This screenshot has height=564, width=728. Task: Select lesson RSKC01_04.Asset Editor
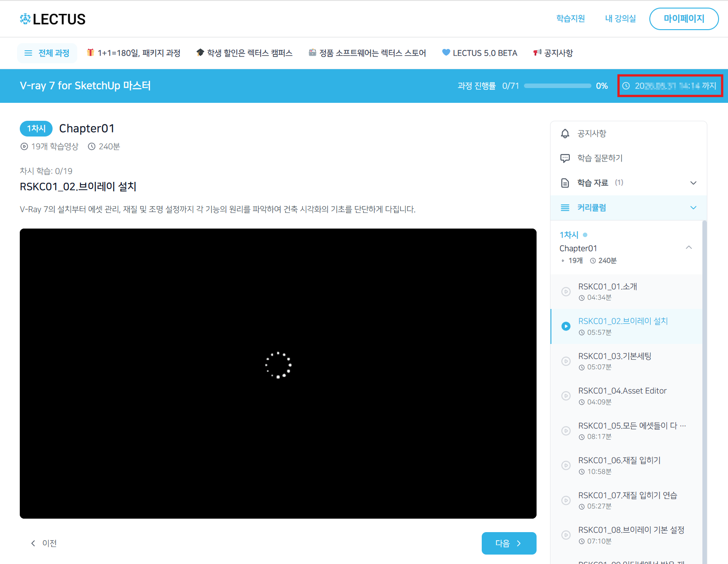click(x=626, y=396)
